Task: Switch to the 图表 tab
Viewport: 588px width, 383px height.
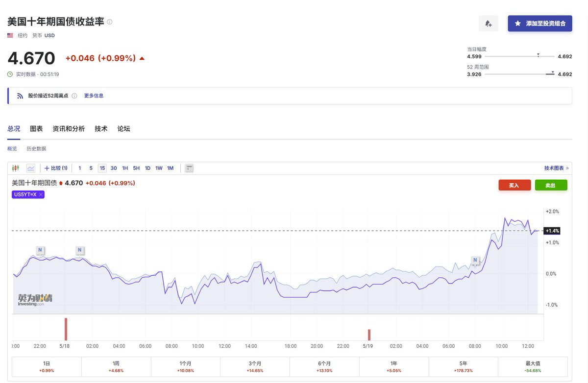Action: [36, 129]
